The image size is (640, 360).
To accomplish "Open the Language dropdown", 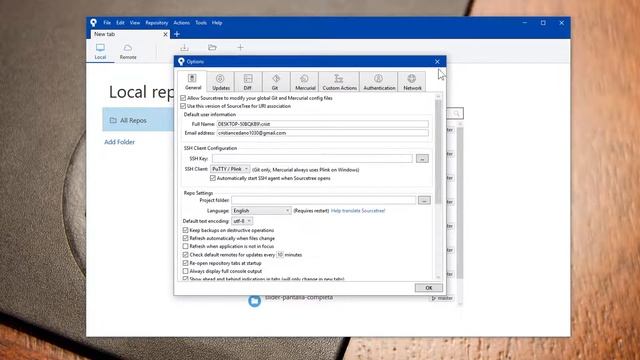I will coord(261,211).
